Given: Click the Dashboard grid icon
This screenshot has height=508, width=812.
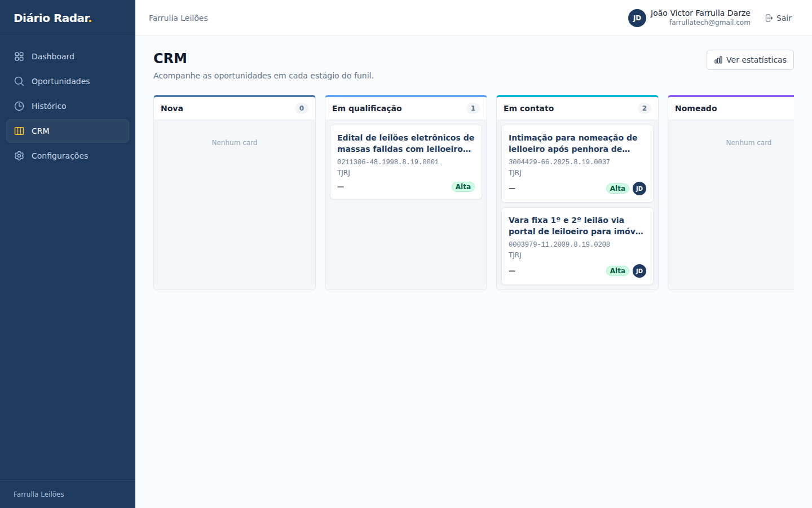Looking at the screenshot, I should click(x=19, y=56).
